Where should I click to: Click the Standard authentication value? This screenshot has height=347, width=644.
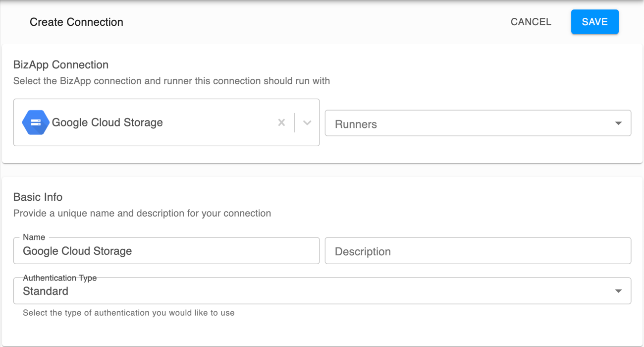click(x=46, y=291)
